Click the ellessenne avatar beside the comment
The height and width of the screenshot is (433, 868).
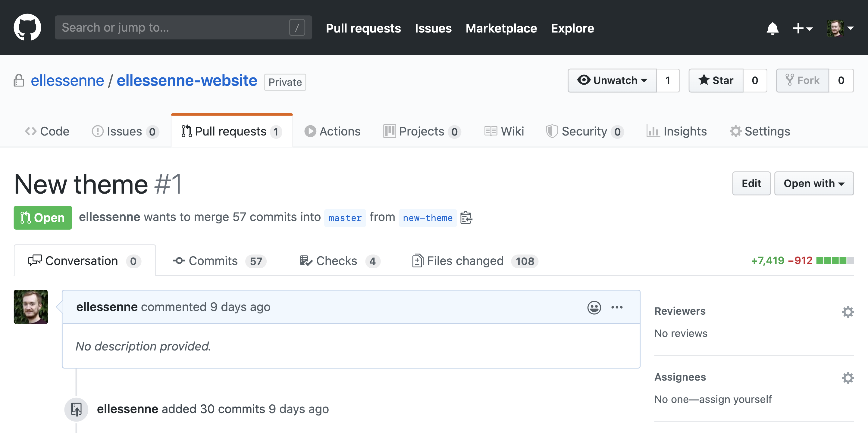pos(31,307)
